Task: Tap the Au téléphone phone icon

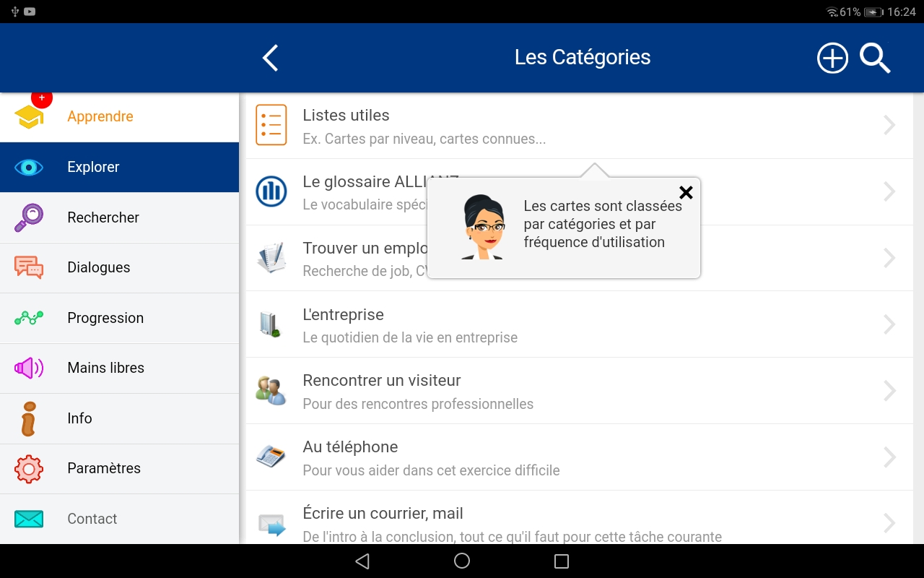Action: 271,457
